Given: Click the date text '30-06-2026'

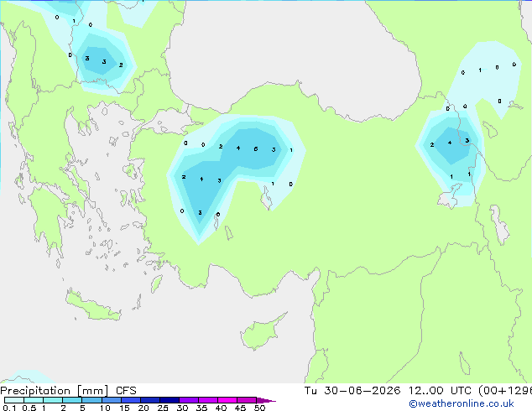Looking at the screenshot, I should [362, 391].
